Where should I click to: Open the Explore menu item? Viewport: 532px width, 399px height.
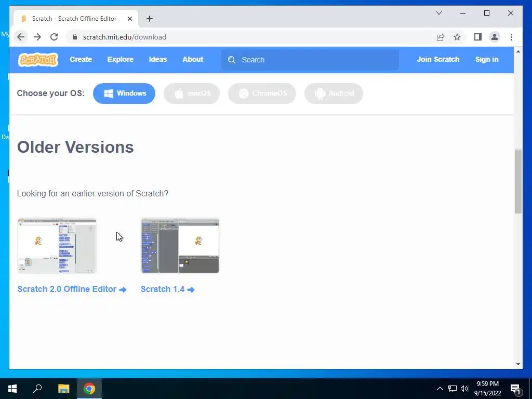(120, 59)
